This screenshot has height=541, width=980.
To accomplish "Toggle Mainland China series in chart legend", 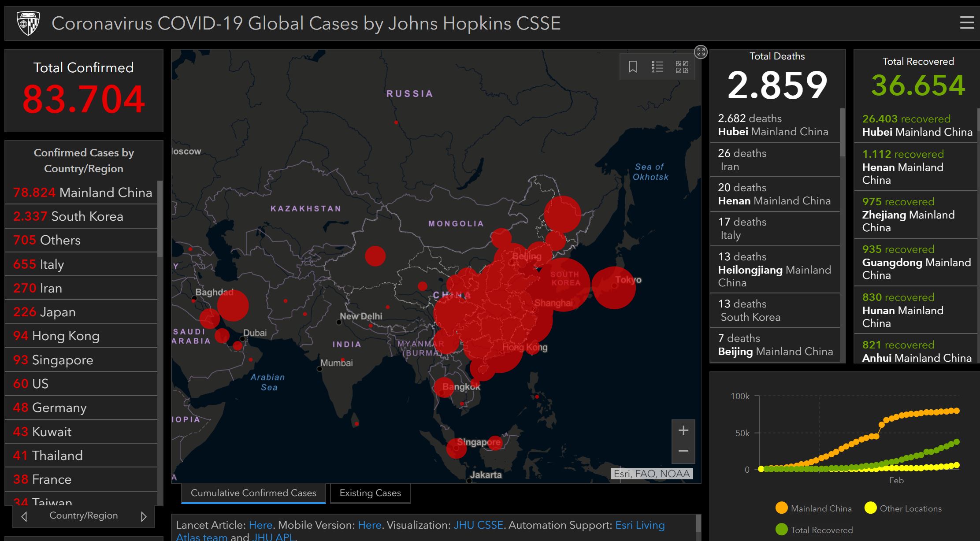I will (x=813, y=508).
